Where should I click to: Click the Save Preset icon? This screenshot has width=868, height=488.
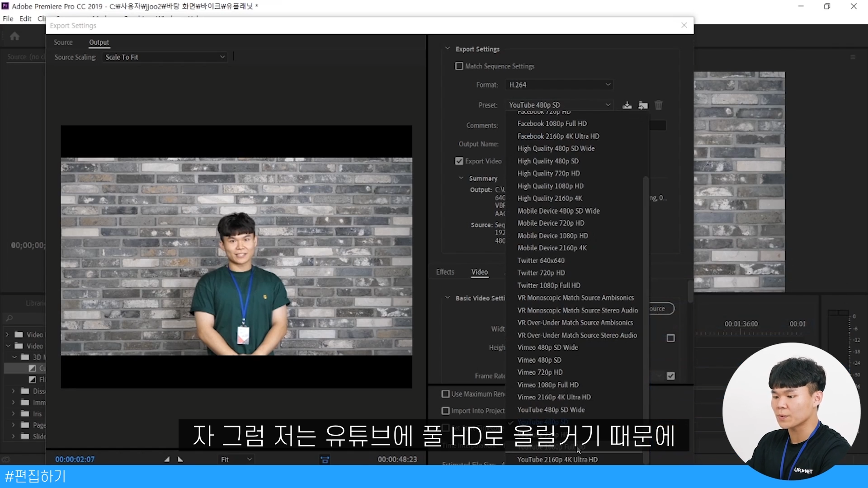tap(627, 105)
